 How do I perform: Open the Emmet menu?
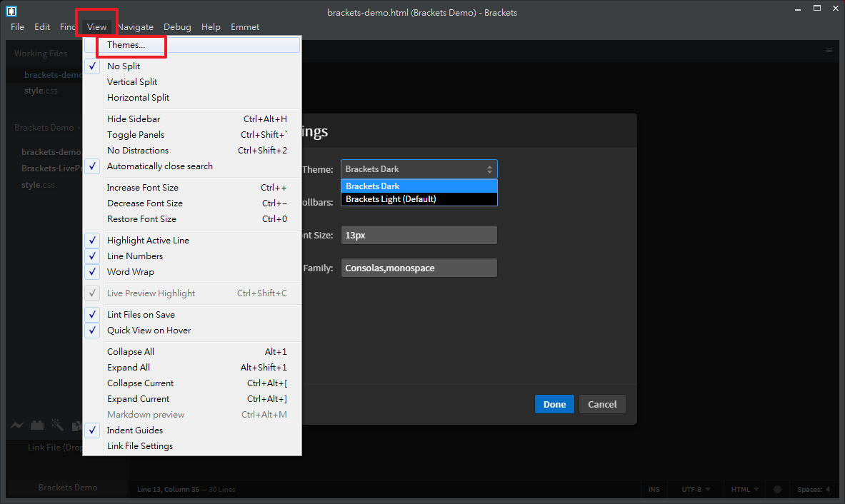pos(244,27)
